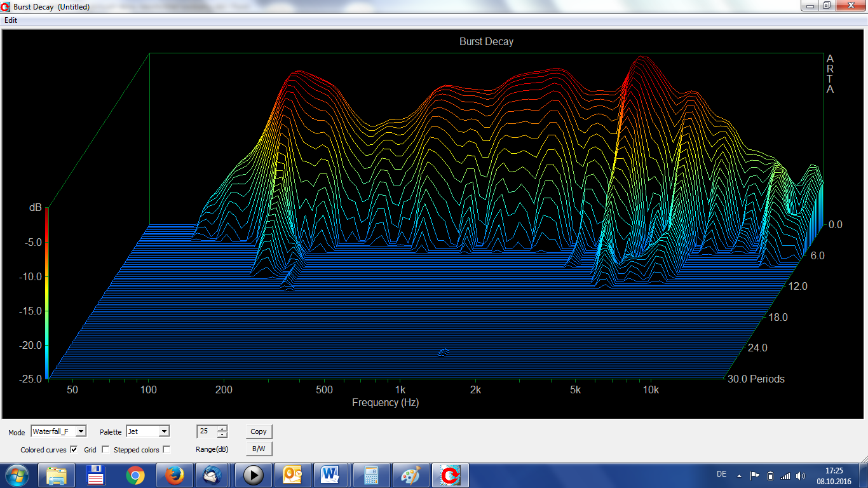Click the volume speaker tray icon

click(x=801, y=475)
